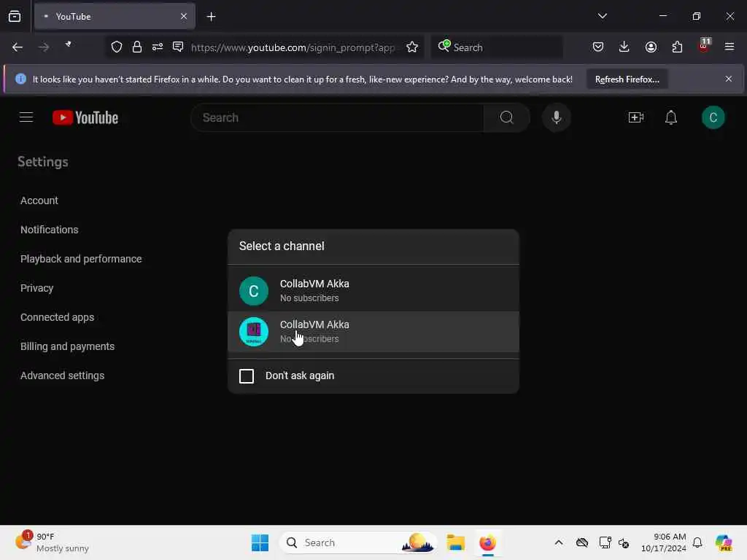Open the tracking protection shield

click(117, 47)
